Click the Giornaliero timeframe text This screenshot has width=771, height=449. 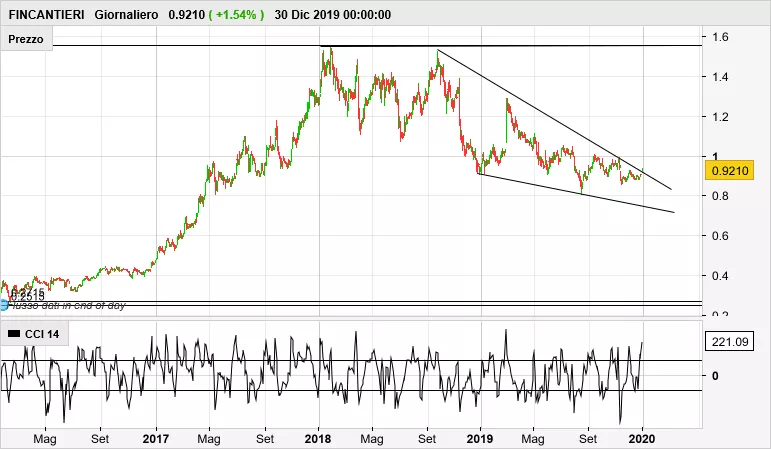(126, 15)
